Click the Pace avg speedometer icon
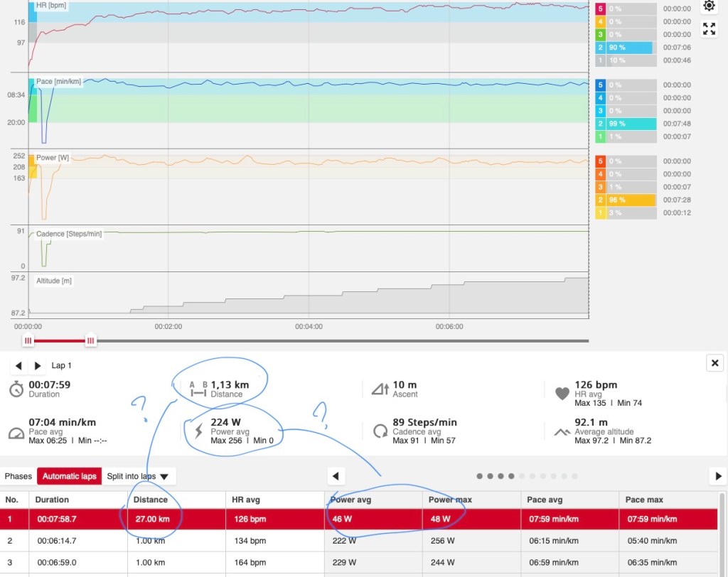Screen dimensions: 728x577 coord(16,433)
